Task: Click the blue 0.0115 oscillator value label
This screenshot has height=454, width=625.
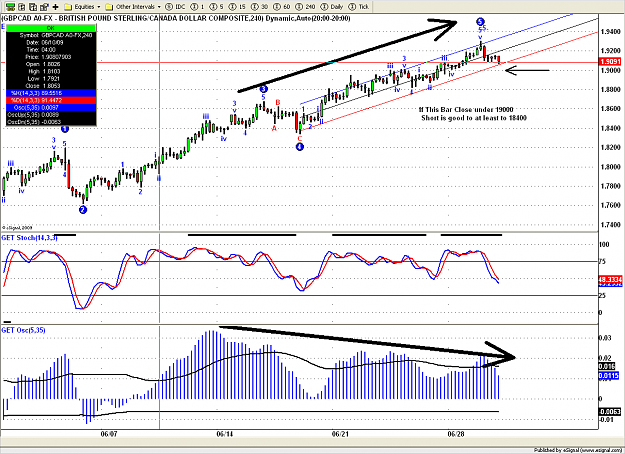Action: click(608, 375)
